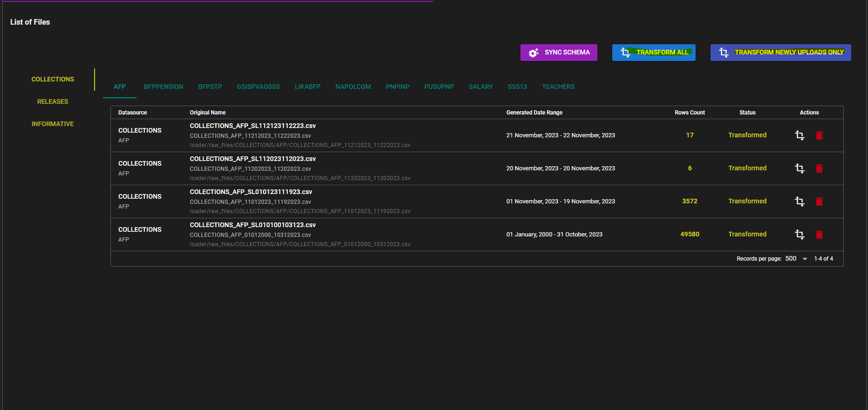Viewport: 868px width, 410px height.
Task: Open the SALARY tab
Action: 481,87
